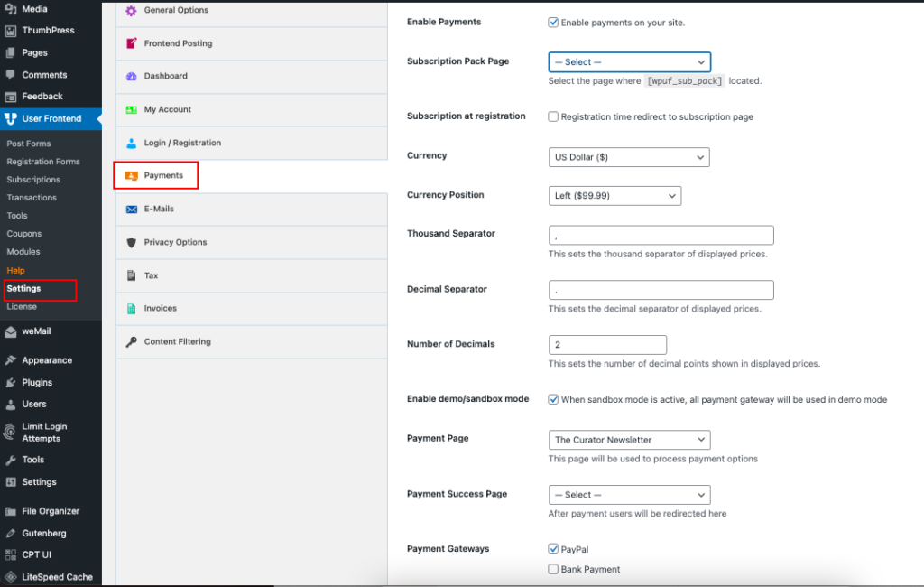
Task: Click the Plugins icon in sidebar
Action: pyautogui.click(x=11, y=382)
